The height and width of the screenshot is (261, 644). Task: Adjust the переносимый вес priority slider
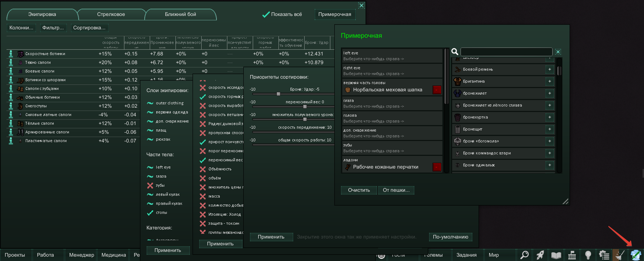[x=305, y=107]
